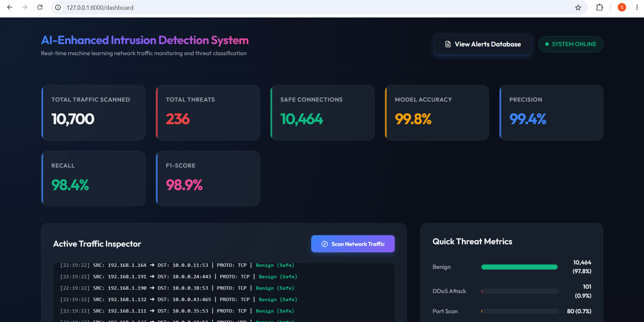Click the TOTAL THREATS card label

[x=190, y=100]
